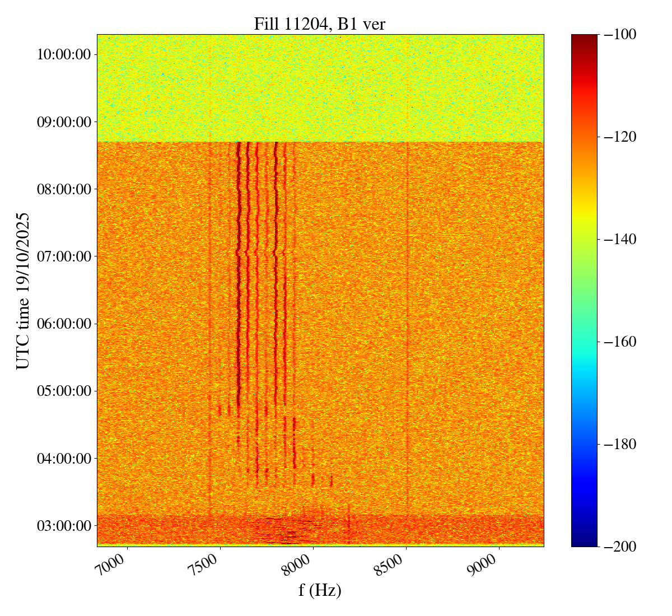This screenshot has width=672, height=616.
Task: Click the 07:00:00 time tick label
Action: [63, 256]
